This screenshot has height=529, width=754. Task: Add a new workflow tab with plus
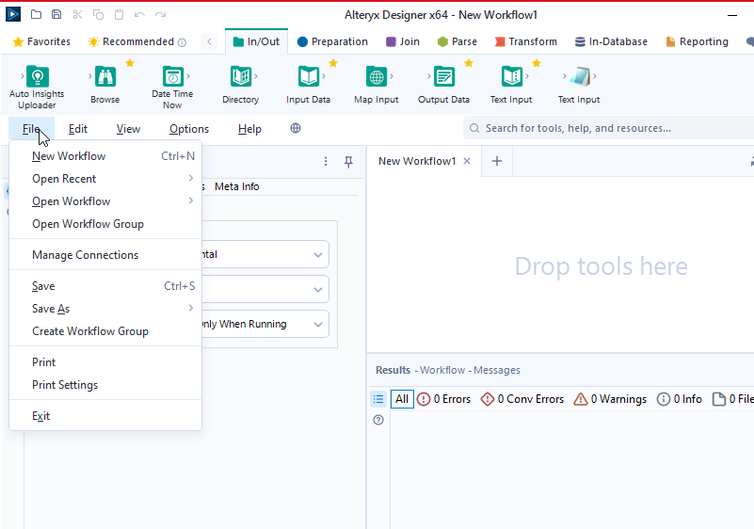coord(497,161)
